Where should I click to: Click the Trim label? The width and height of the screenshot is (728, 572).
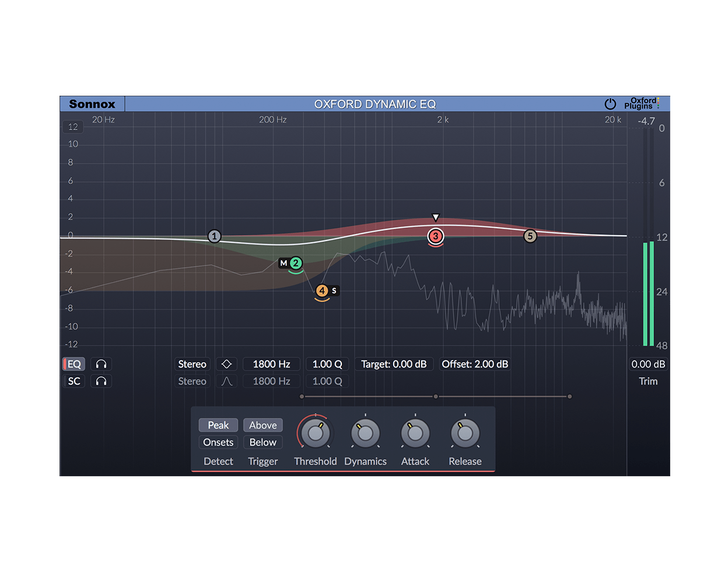[x=648, y=381]
